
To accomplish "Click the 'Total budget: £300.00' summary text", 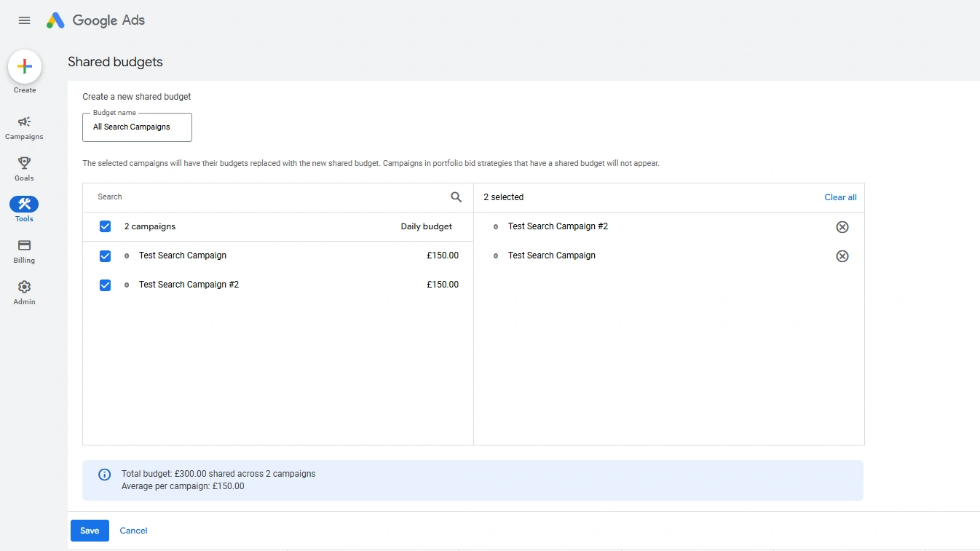I will (218, 474).
